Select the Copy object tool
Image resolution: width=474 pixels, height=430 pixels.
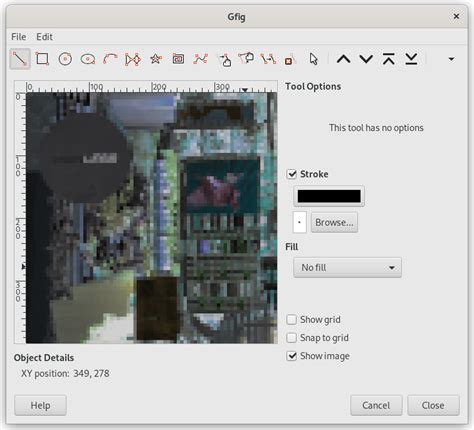tap(268, 59)
